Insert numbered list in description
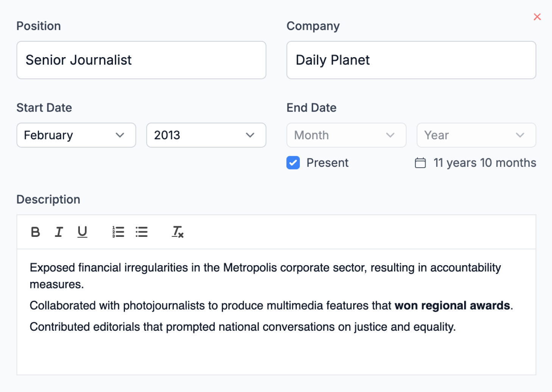This screenshot has height=392, width=552. click(x=118, y=232)
